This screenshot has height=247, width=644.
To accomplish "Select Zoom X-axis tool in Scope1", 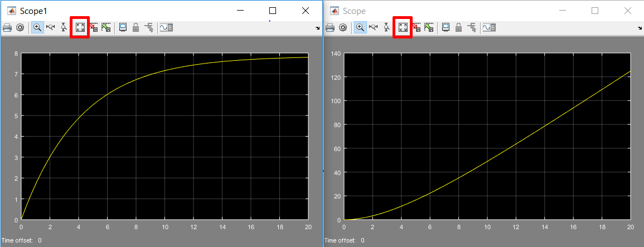I will pyautogui.click(x=51, y=27).
